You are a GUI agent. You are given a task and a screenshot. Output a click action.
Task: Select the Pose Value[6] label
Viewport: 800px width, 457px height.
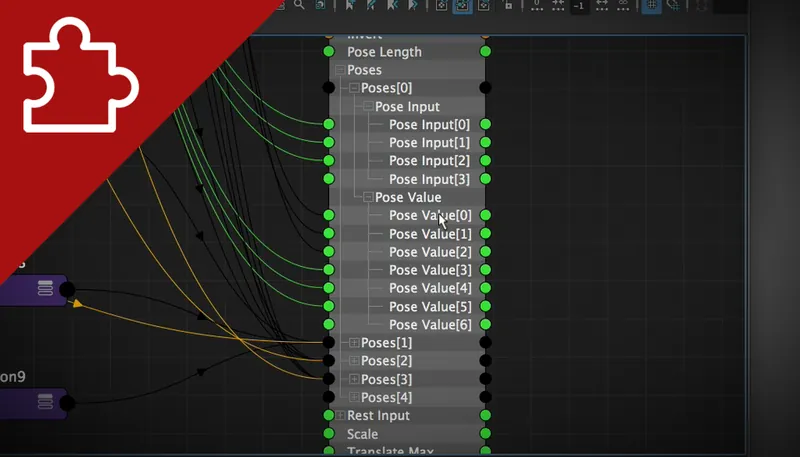pos(431,325)
